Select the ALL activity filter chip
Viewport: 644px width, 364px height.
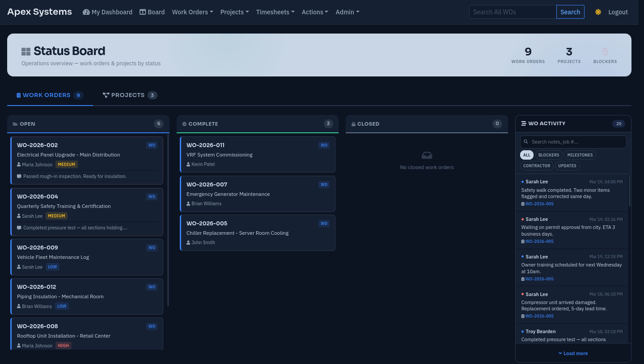tap(527, 155)
